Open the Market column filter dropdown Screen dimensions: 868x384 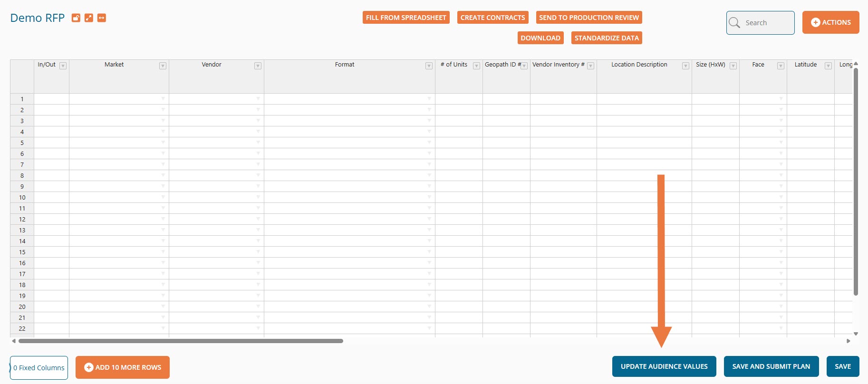pyautogui.click(x=163, y=66)
